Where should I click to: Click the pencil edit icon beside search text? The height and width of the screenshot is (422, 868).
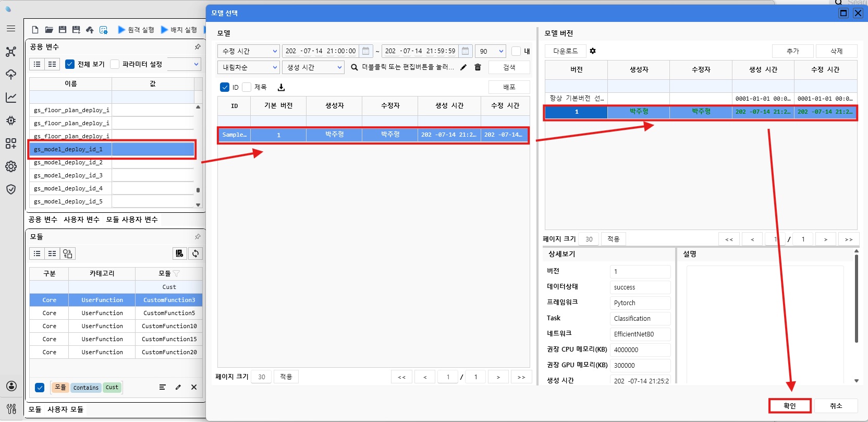coord(463,67)
